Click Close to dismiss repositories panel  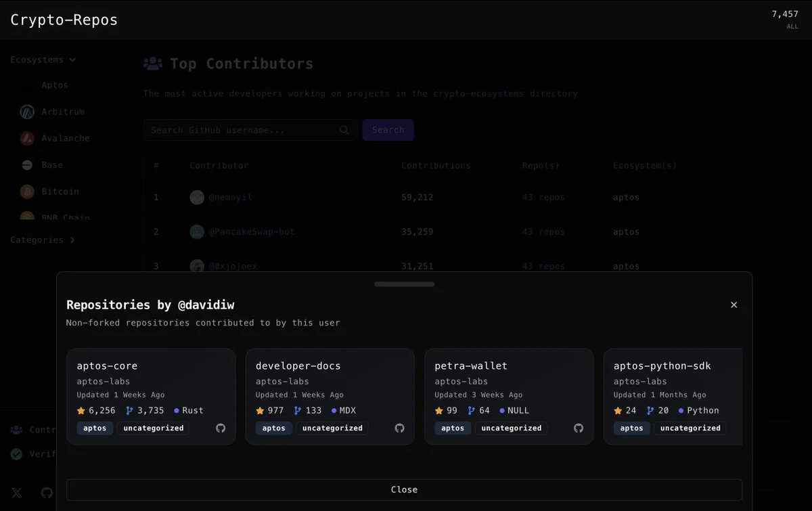(x=404, y=489)
